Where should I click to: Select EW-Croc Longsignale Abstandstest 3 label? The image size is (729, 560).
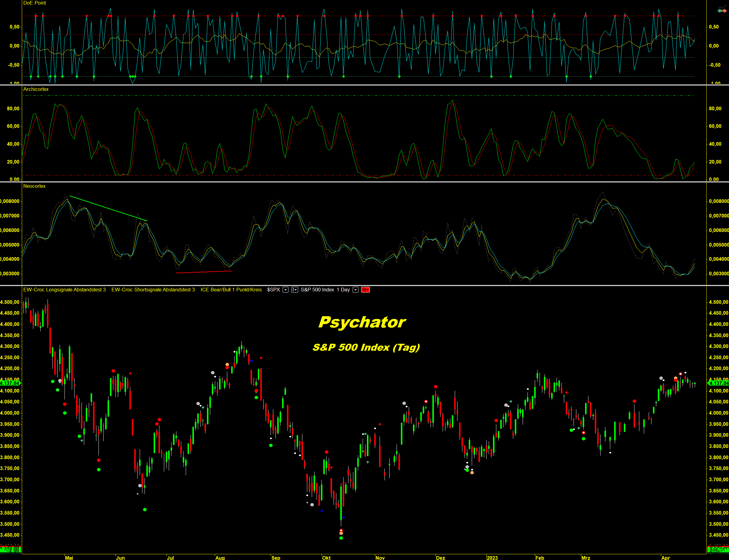coord(64,290)
